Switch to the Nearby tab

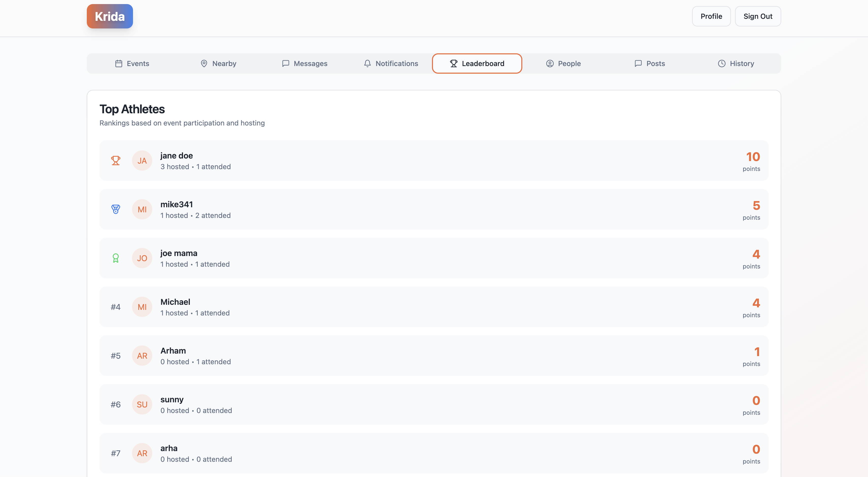218,63
